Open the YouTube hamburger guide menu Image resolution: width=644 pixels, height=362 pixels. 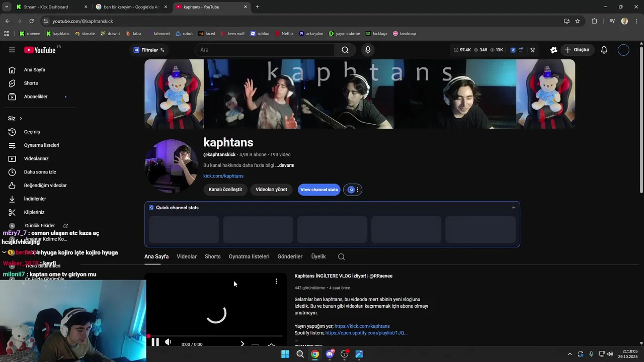point(12,50)
